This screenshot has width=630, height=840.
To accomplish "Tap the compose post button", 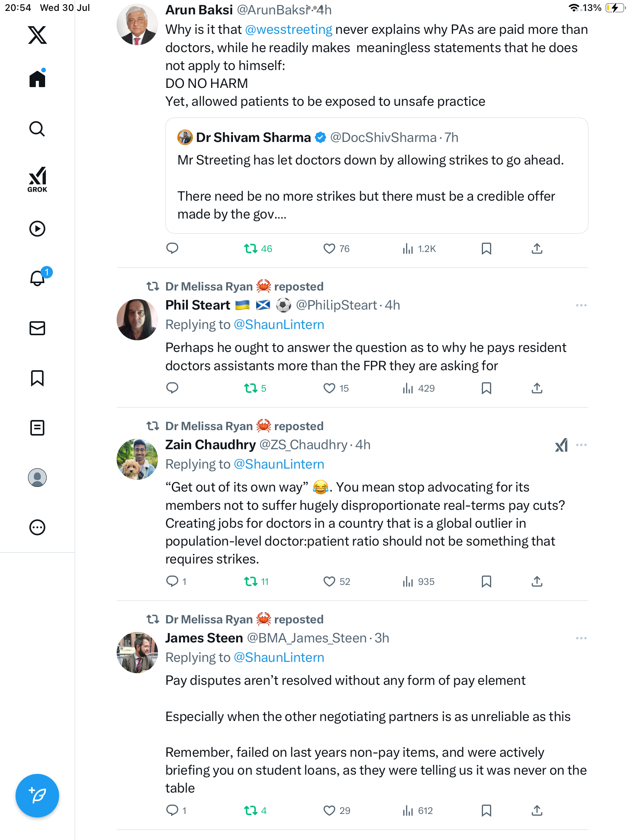I will click(37, 796).
